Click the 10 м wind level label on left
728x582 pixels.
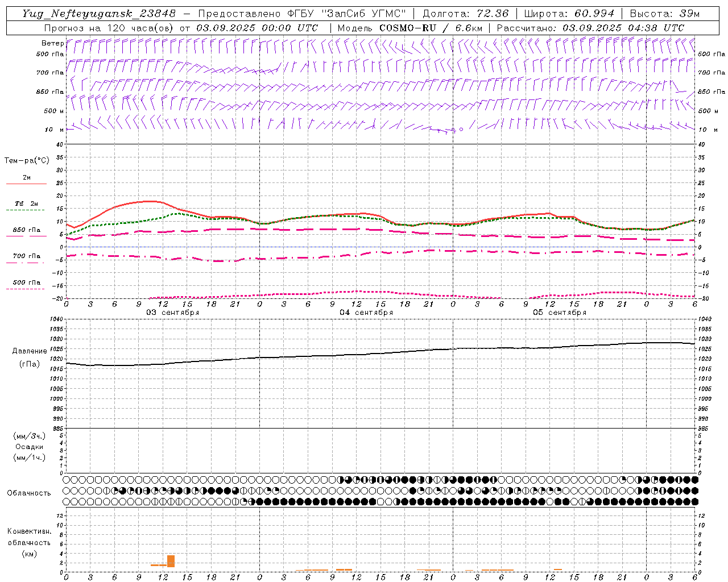(x=55, y=130)
